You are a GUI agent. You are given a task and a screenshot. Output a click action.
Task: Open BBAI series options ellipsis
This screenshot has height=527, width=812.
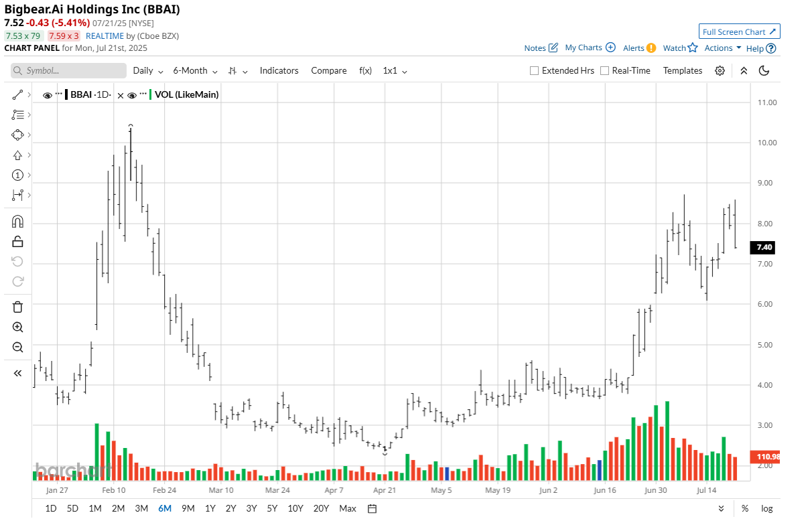tap(59, 93)
